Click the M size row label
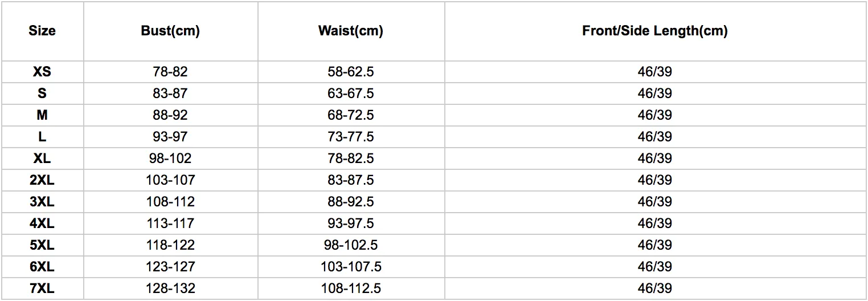Image resolution: width=868 pixels, height=301 pixels. click(x=42, y=115)
